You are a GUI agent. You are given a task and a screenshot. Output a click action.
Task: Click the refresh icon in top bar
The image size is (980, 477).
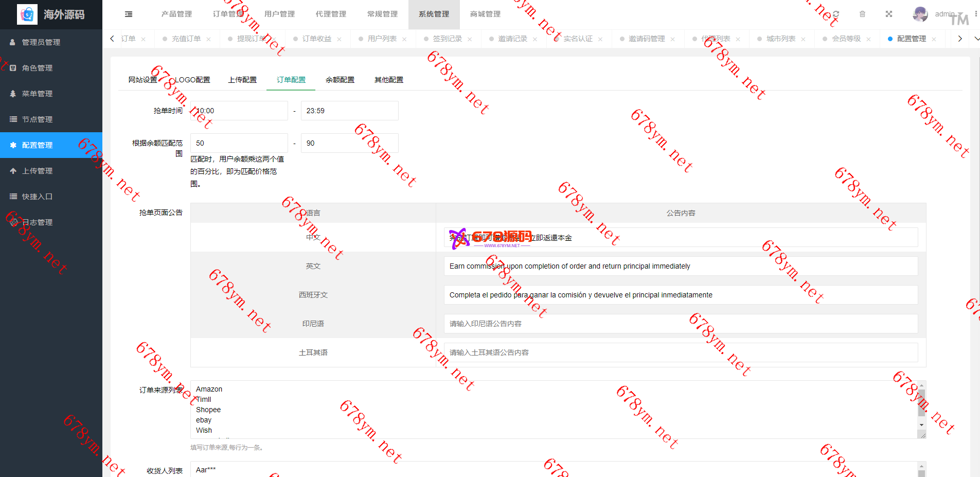click(836, 14)
